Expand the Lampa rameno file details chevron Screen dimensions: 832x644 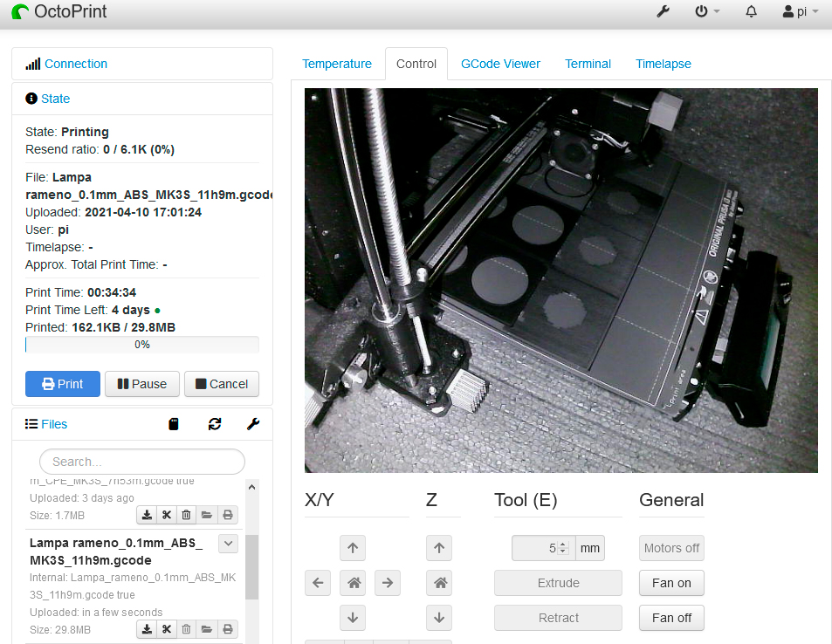point(228,544)
